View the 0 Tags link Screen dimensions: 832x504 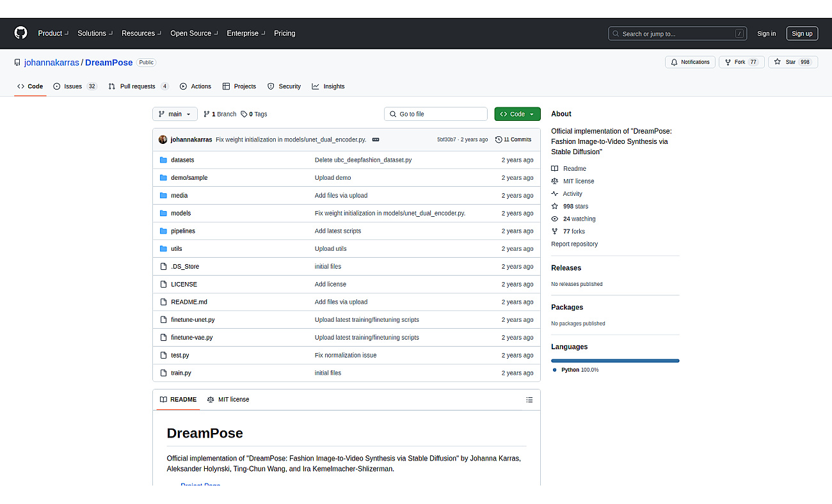[254, 114]
